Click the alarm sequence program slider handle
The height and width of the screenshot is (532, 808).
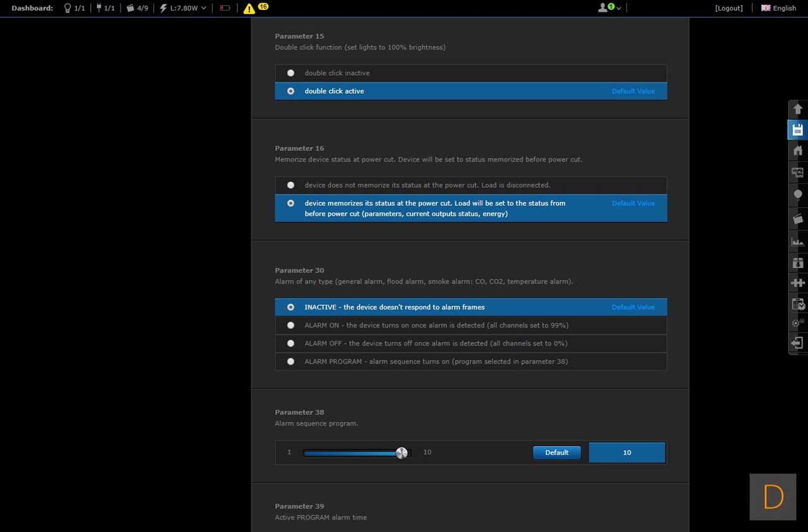(x=402, y=453)
